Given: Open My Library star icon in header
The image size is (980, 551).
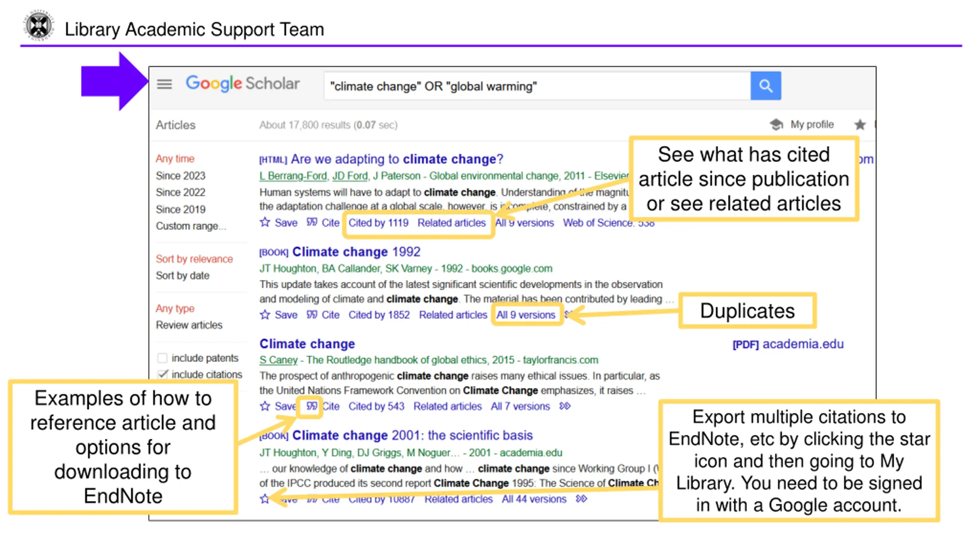Looking at the screenshot, I should 860,124.
